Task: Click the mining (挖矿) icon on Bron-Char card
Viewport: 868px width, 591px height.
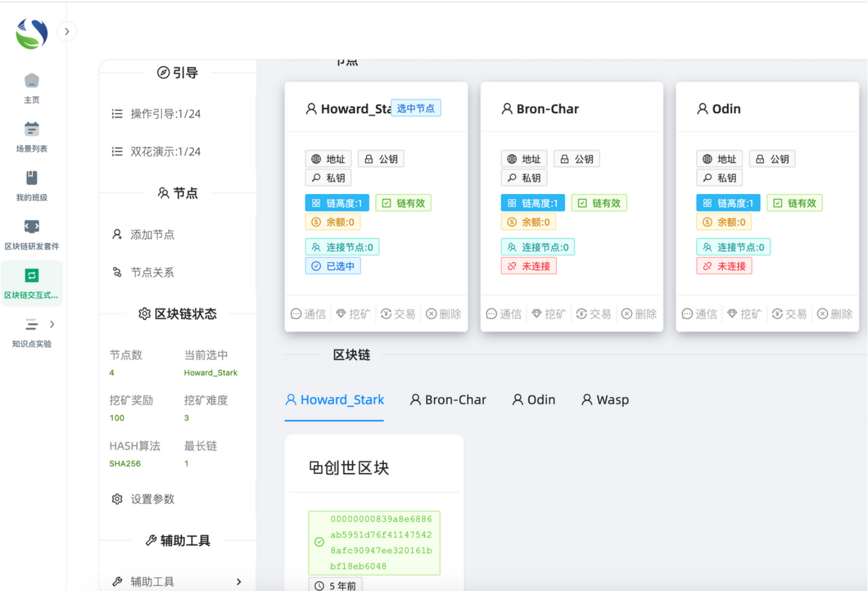Action: tap(548, 314)
